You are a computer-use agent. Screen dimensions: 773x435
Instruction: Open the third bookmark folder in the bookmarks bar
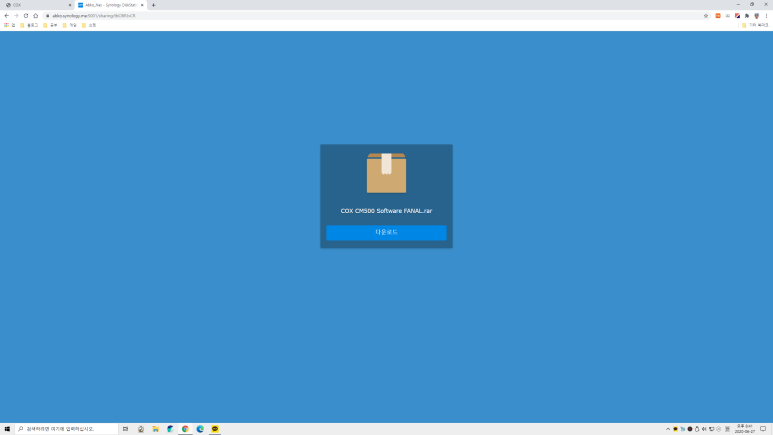tap(70, 25)
